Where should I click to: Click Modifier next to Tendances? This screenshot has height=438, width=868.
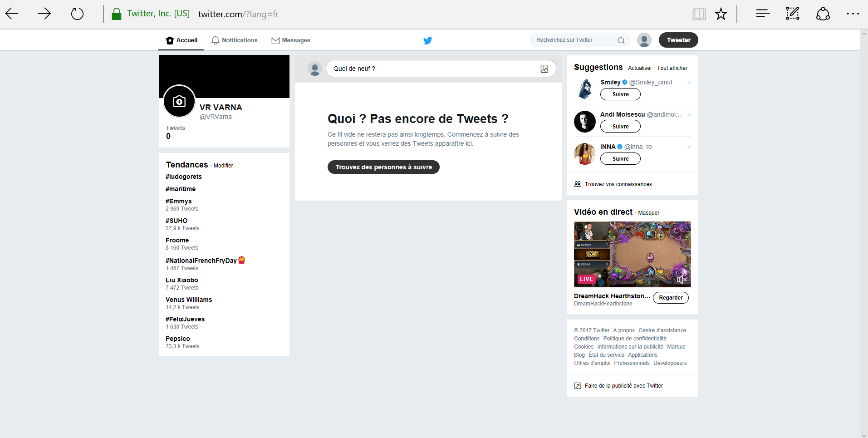(x=223, y=166)
